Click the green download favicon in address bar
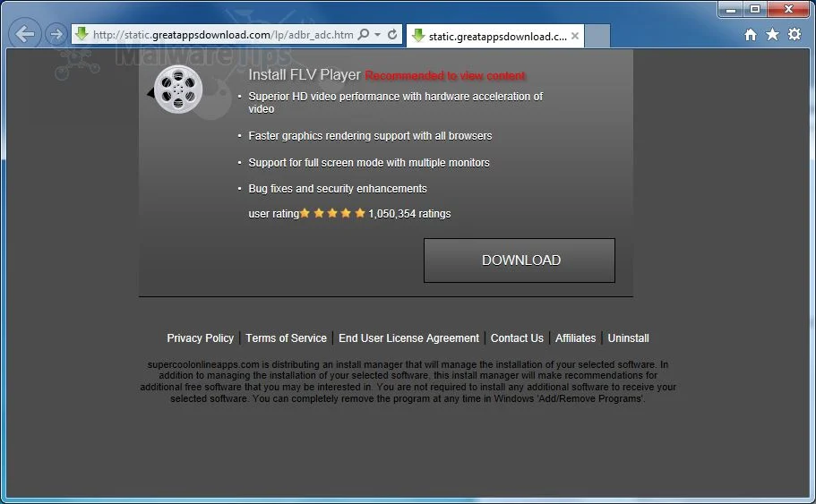This screenshot has height=504, width=816. click(x=82, y=34)
